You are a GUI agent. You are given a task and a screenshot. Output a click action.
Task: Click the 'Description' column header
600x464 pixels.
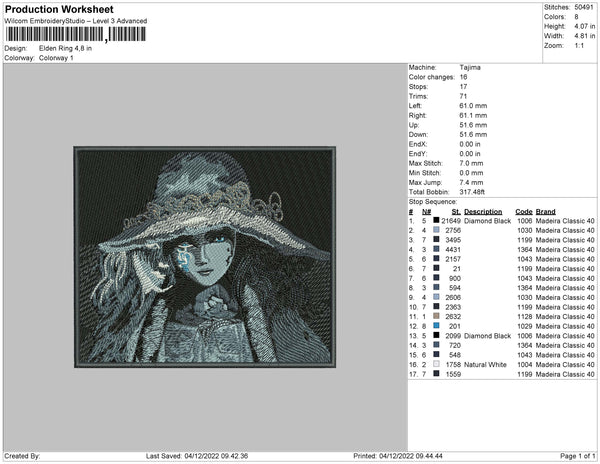tap(483, 212)
